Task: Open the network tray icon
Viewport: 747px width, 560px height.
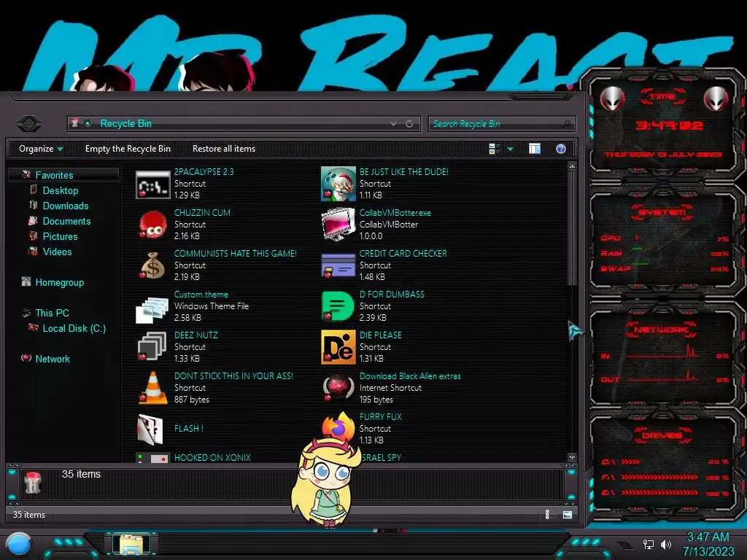Action: point(649,544)
